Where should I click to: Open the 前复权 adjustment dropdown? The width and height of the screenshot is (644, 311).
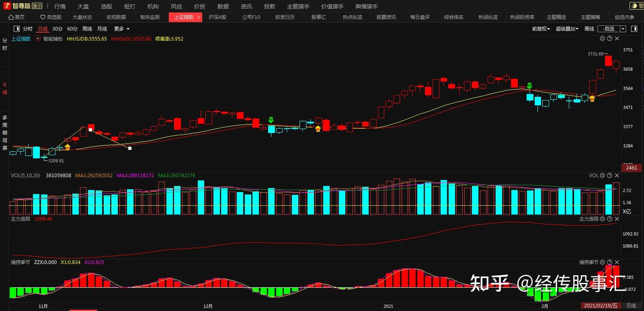click(x=541, y=29)
